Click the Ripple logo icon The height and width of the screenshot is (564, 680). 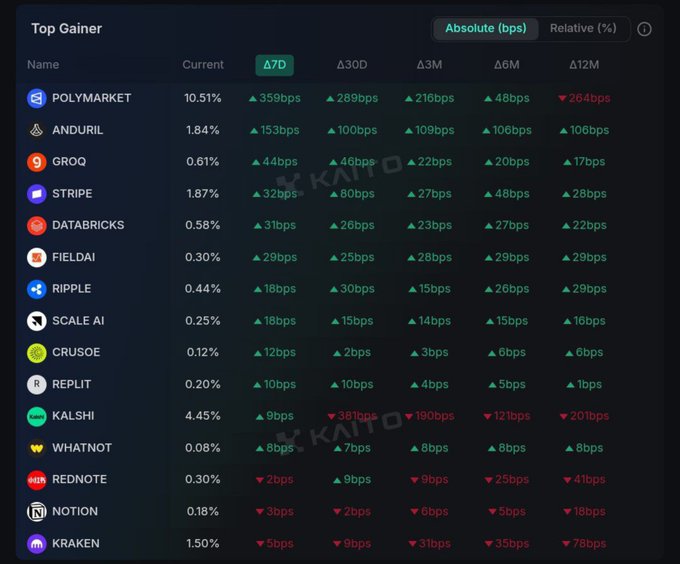tap(37, 289)
